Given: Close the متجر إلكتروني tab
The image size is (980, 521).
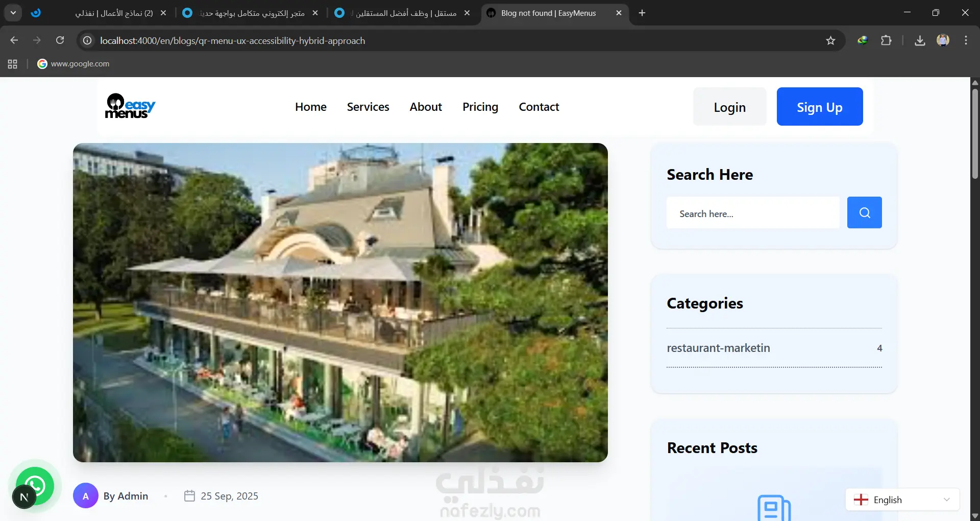Looking at the screenshot, I should (315, 13).
